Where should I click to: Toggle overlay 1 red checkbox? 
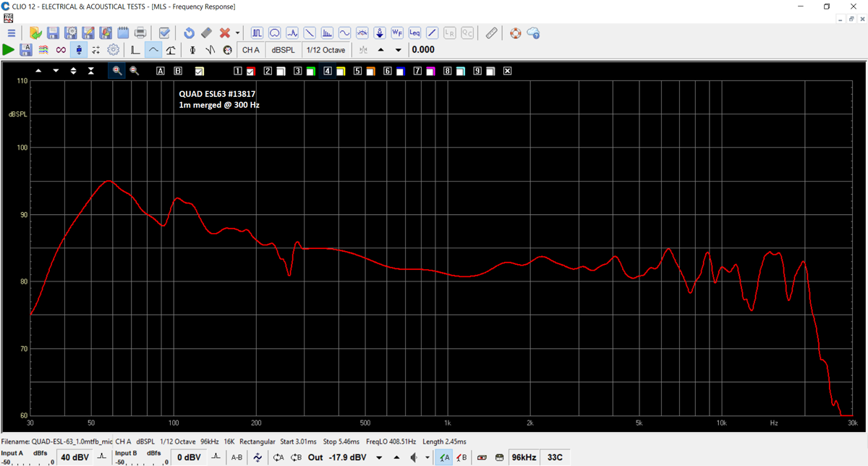[250, 71]
